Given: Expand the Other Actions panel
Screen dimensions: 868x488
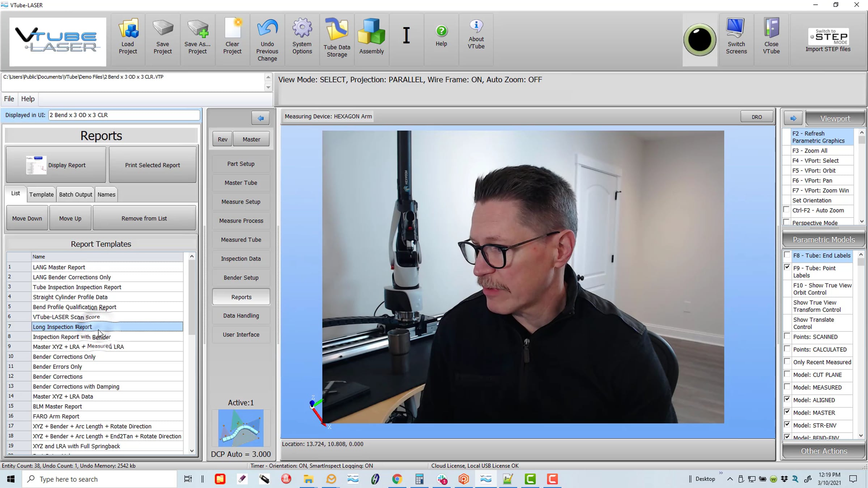Looking at the screenshot, I should [824, 451].
